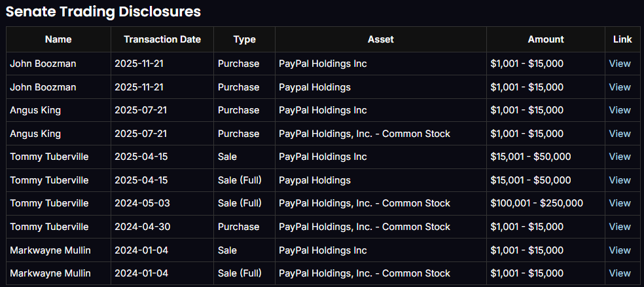Click View for Angus King's PayPal Holdings Inc row

point(619,110)
